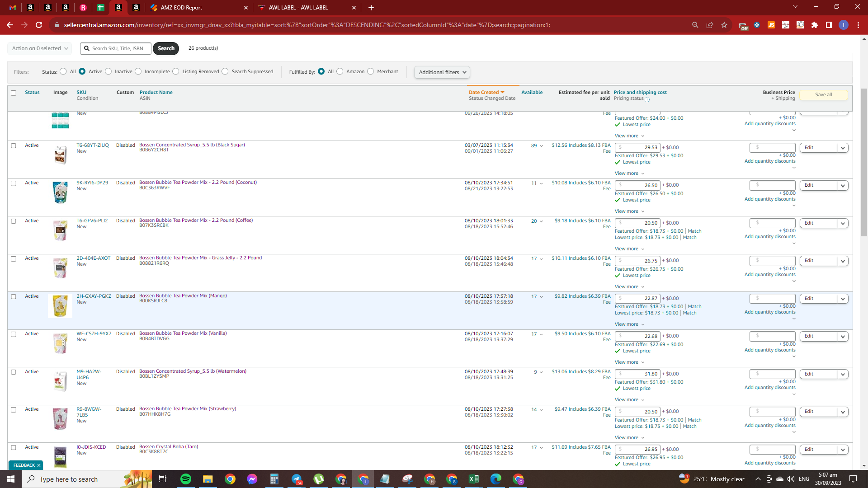Expand View more for Coconut row
868x488 pixels.
(x=629, y=211)
